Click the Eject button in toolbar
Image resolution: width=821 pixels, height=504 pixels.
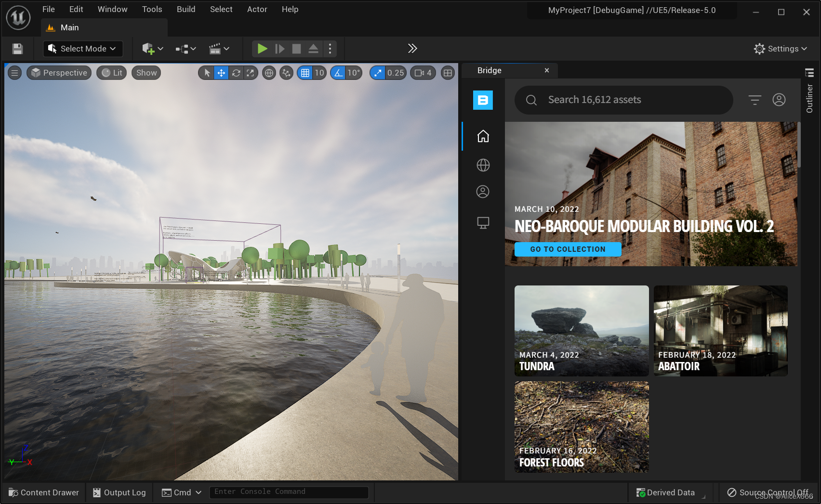(x=313, y=49)
